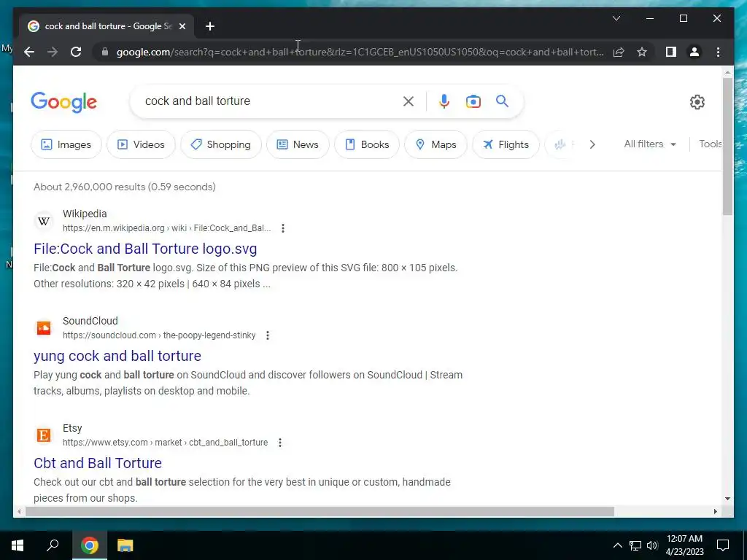Open the Chrome three-dot menu
Screen dimensions: 747x560
[x=718, y=52]
